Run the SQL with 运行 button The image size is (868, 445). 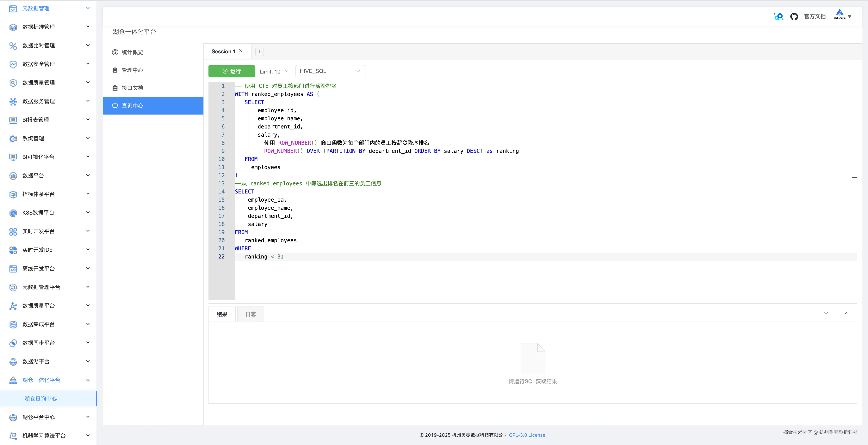coord(232,71)
